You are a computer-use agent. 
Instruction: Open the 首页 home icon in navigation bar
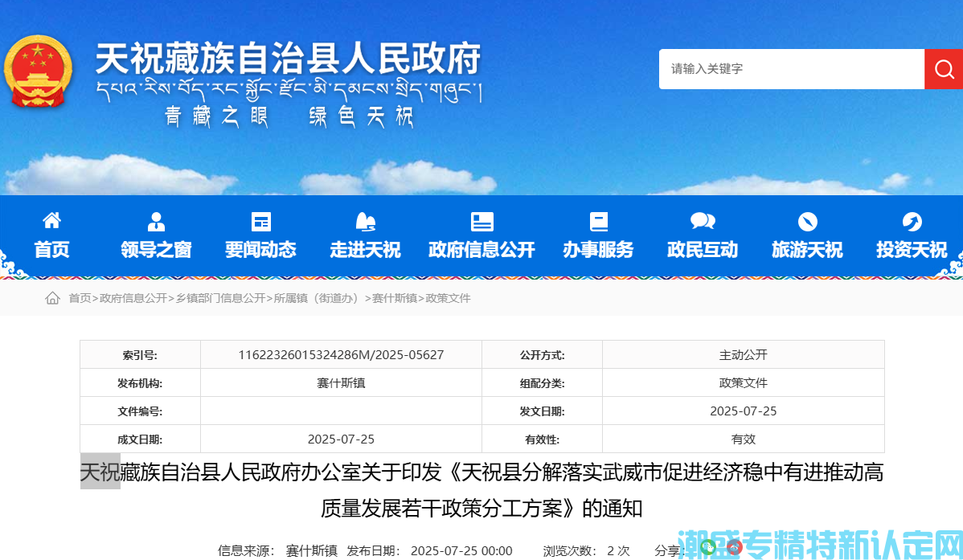click(51, 220)
